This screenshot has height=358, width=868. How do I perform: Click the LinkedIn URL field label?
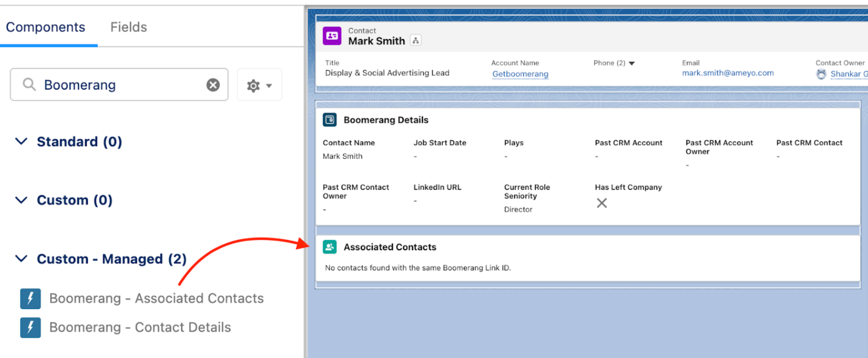437,188
